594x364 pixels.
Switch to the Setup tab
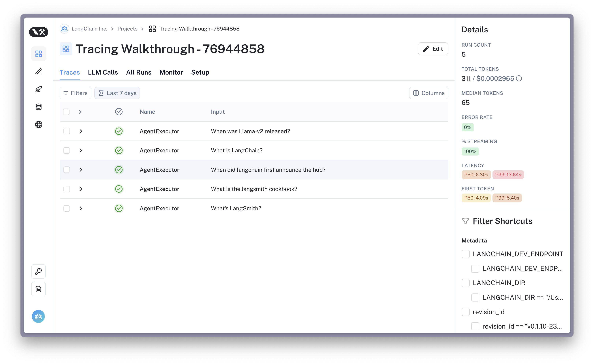(200, 72)
